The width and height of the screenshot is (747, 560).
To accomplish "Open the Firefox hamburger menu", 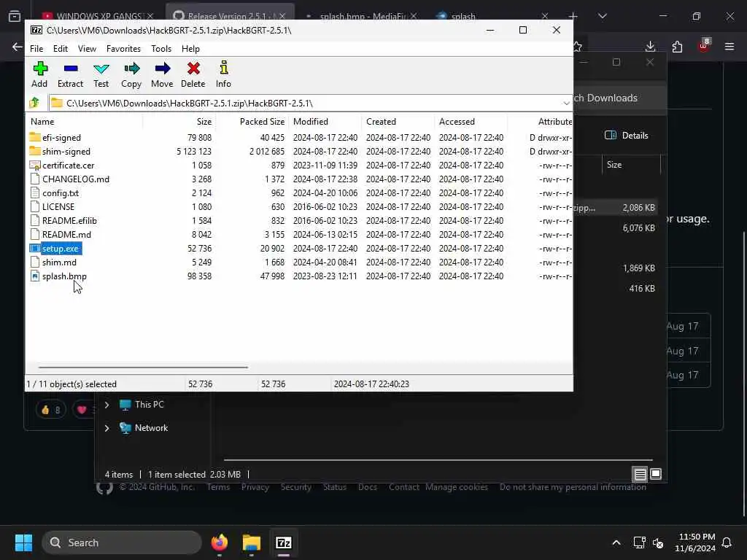I will click(729, 47).
